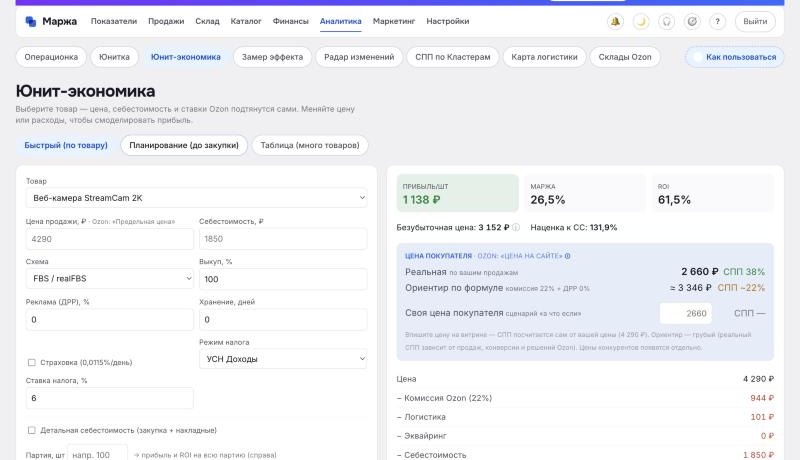Click the formula estimate ≈ 3 346 ₽

(691, 288)
